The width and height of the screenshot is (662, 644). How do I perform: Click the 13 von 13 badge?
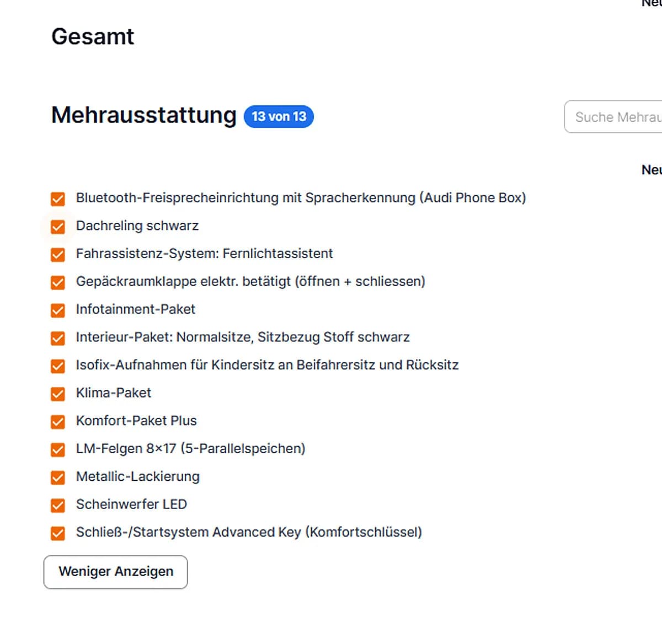(279, 116)
